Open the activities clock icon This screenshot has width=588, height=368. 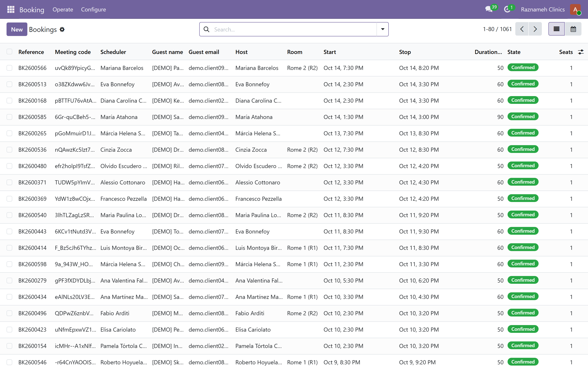coord(507,9)
